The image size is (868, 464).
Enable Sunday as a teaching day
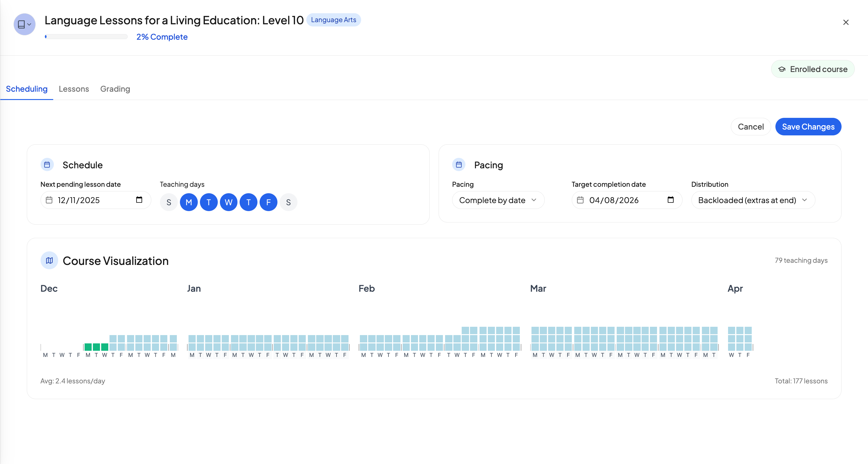[x=169, y=202]
